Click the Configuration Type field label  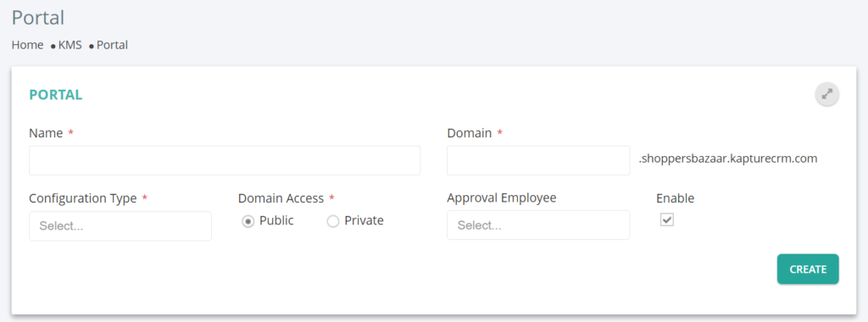pyautogui.click(x=83, y=198)
